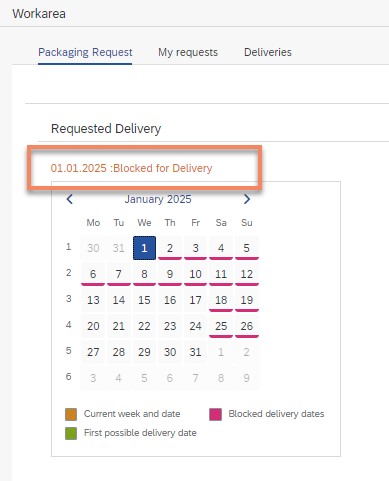
Task: Click the 01.01.2025 Blocked for Delivery message
Action: (131, 168)
